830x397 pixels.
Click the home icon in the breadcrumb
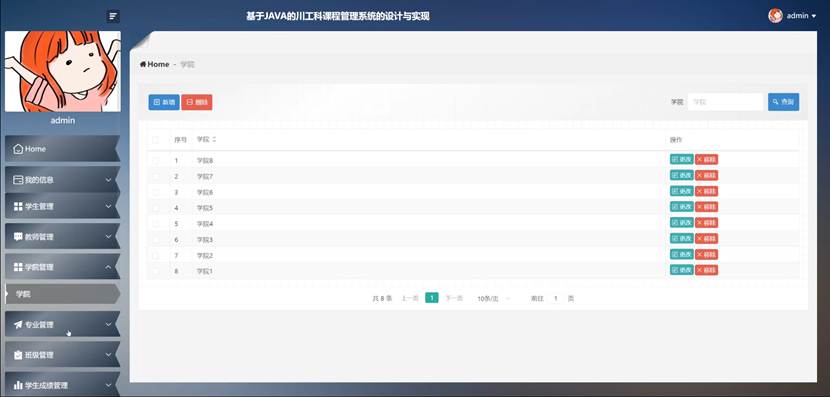point(143,64)
